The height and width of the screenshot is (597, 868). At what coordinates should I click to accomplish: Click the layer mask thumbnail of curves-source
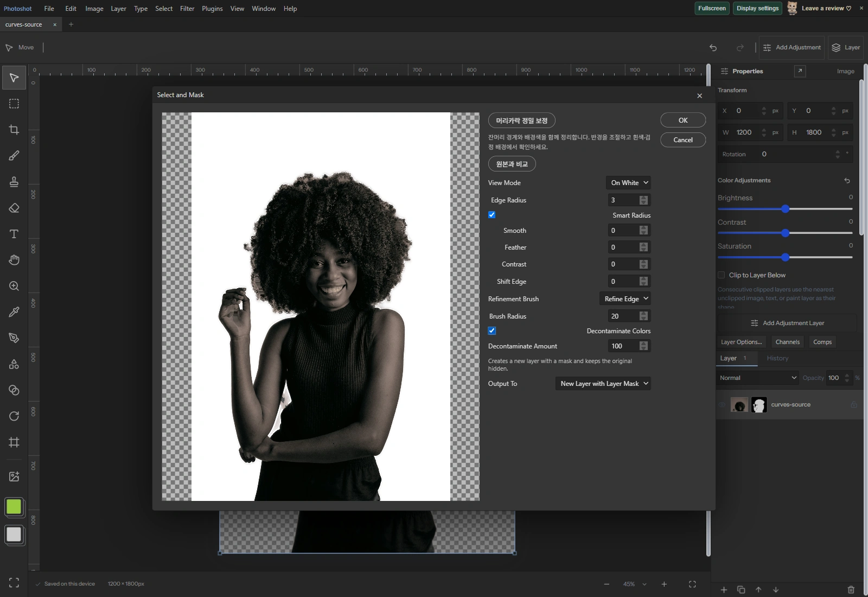point(759,405)
